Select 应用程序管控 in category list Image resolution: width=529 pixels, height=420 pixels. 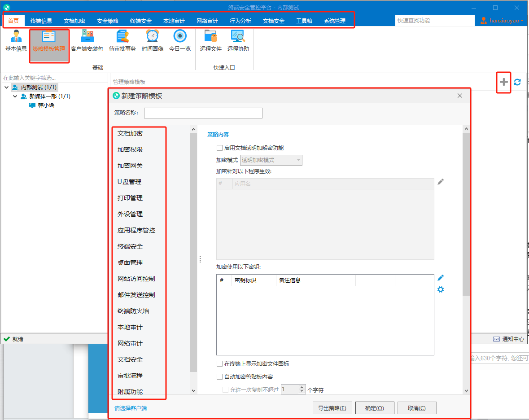point(136,230)
